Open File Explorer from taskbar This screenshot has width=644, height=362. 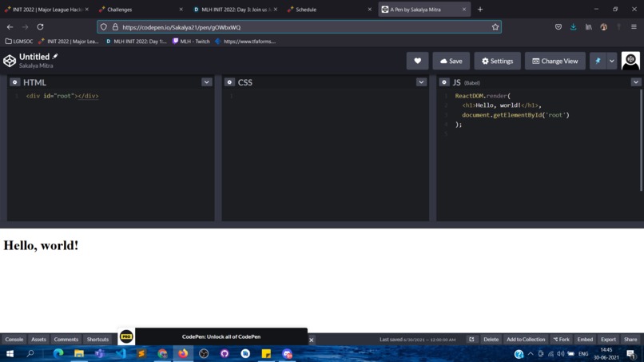click(79, 353)
